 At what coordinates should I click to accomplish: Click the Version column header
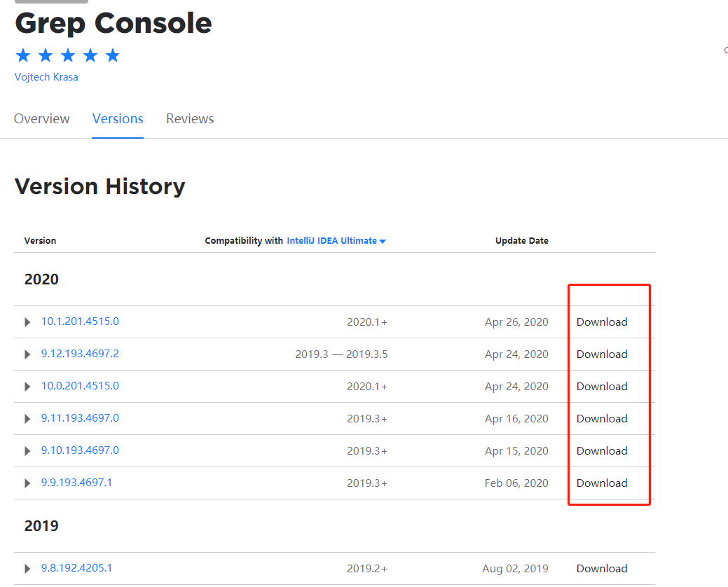point(40,241)
